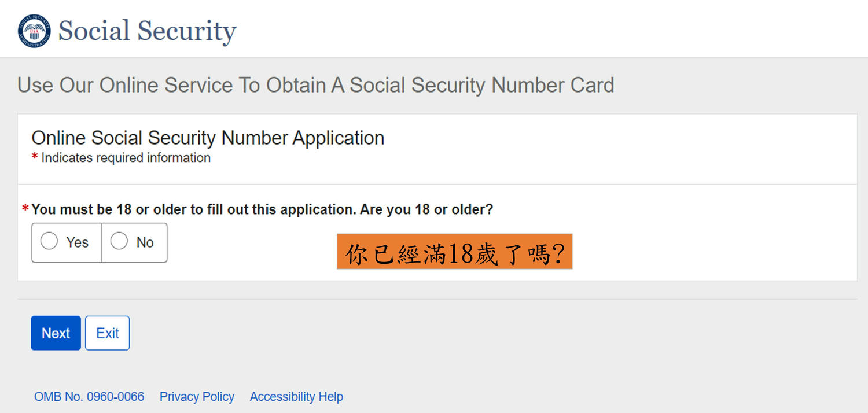Select the No radio button
Screen dimensions: 868x413
(119, 241)
